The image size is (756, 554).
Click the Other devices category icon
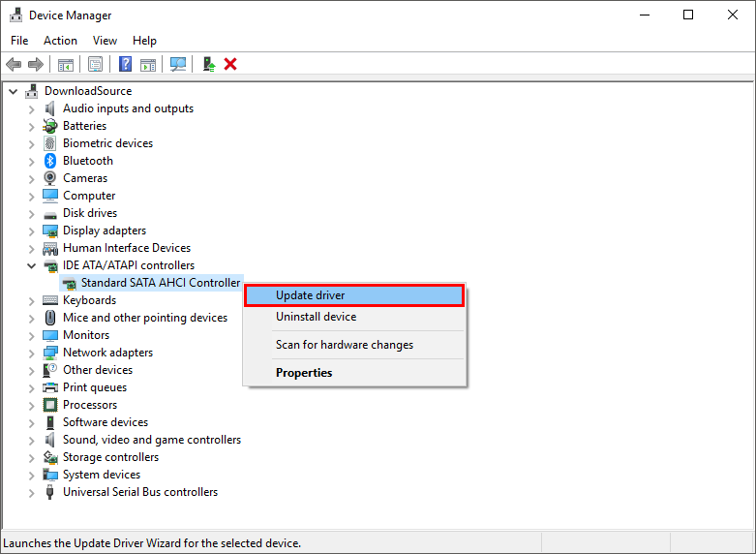click(x=50, y=370)
